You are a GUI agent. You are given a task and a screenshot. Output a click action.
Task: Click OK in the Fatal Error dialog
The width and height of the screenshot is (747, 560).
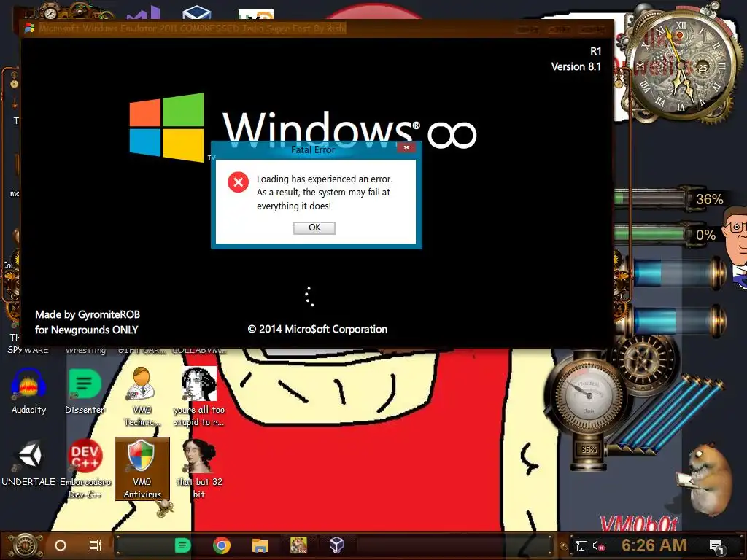(314, 227)
